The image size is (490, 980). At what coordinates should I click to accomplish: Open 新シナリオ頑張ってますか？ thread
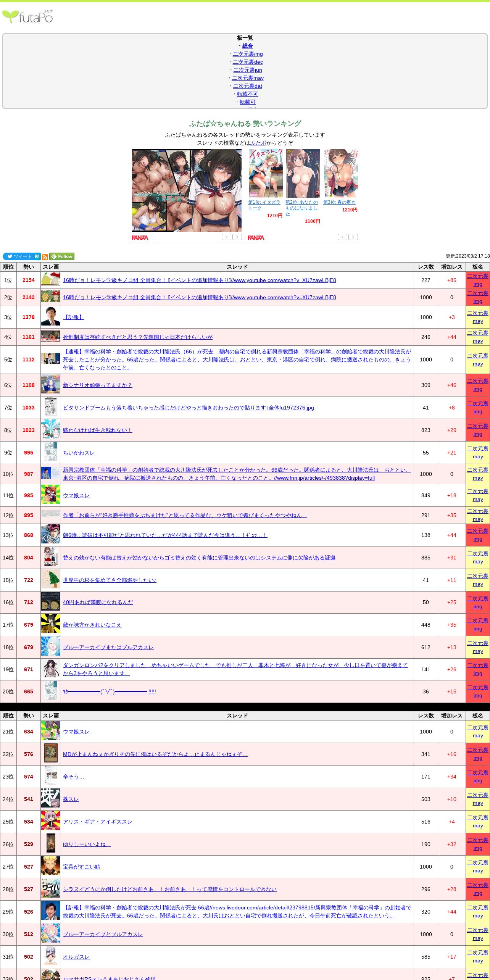pos(98,385)
